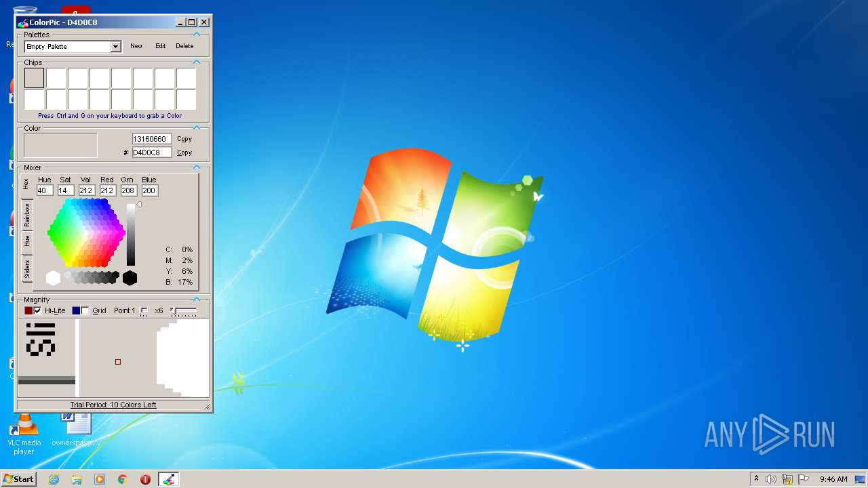Click the ColorPic taskbar button
This screenshot has height=488, width=868.
click(169, 479)
